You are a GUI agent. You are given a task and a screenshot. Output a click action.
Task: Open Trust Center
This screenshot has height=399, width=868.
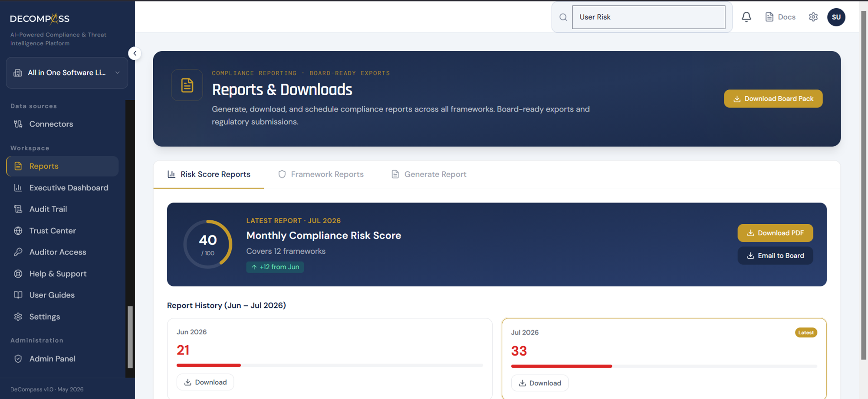click(x=62, y=231)
